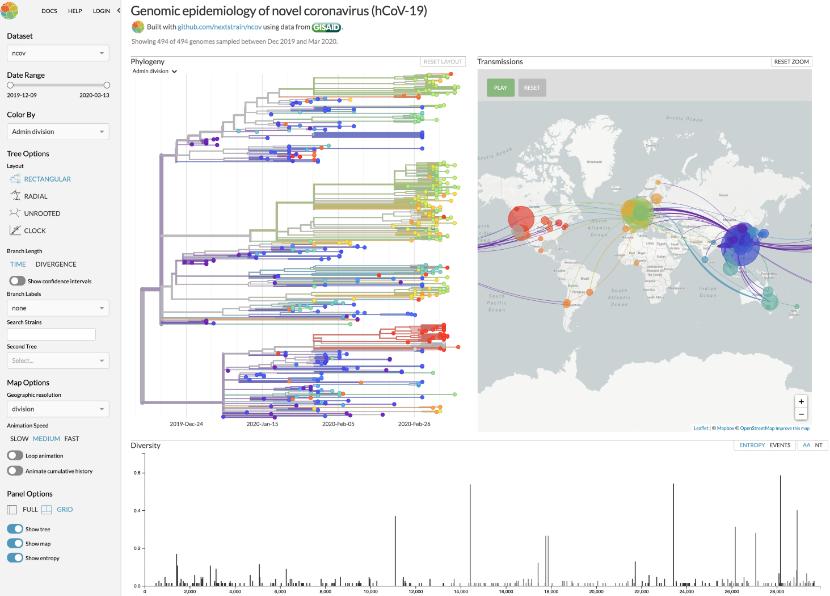
Task: Select the Clock tree layout
Action: click(x=15, y=230)
